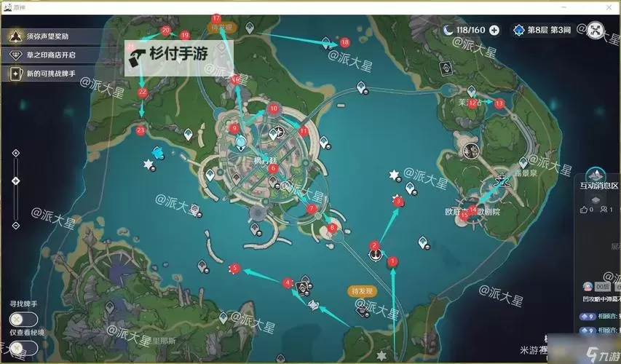Select the teleport waypoint above the 茉洁站 label
Screen dimensions: 621x364
coord(471,92)
